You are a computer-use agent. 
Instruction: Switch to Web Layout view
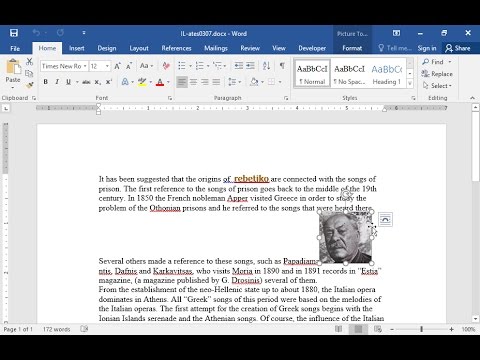[x=378, y=329]
